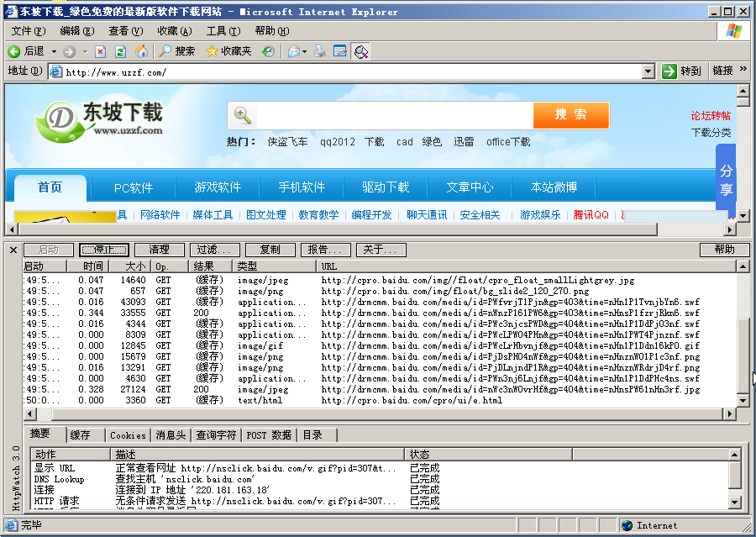The width and height of the screenshot is (756, 537).
Task: Expand the Back button history dropdown
Action: (54, 51)
